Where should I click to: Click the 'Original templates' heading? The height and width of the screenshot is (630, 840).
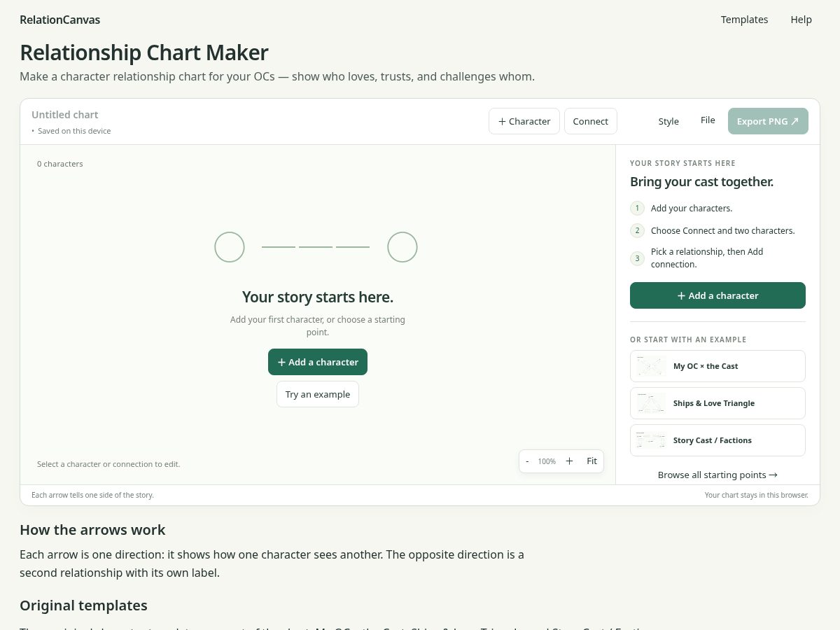click(83, 605)
